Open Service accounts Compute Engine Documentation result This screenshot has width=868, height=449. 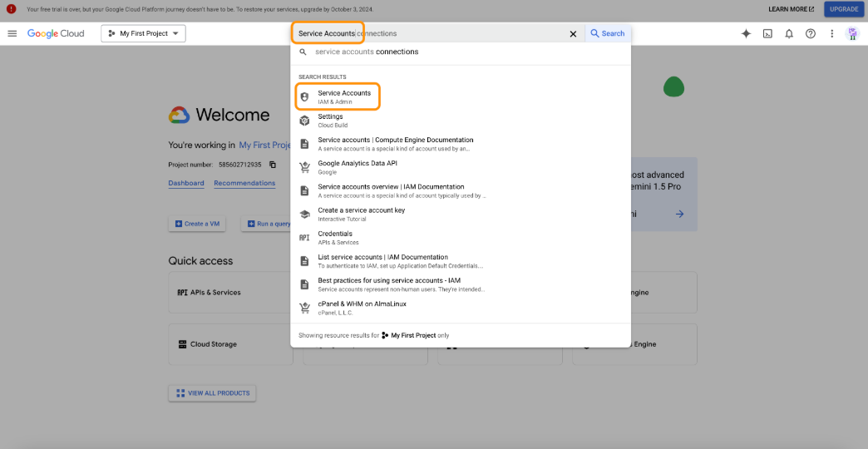click(461, 144)
